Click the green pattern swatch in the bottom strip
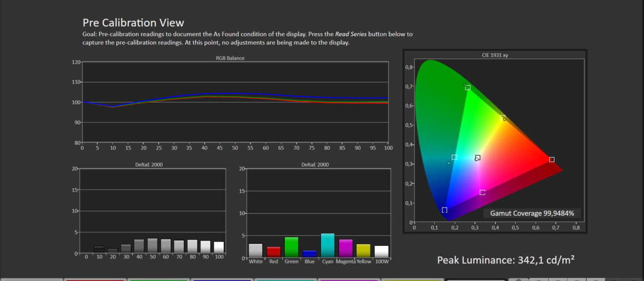The width and height of the screenshot is (644, 281). point(158,279)
